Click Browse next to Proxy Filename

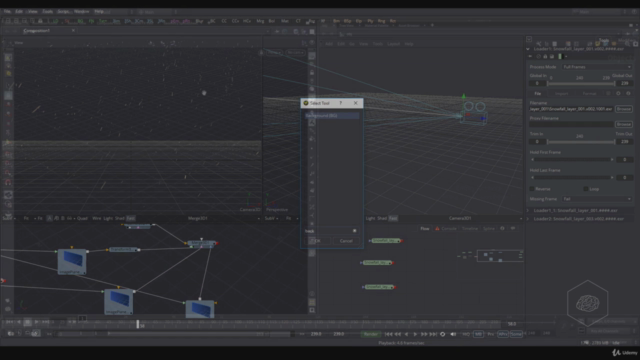point(624,124)
